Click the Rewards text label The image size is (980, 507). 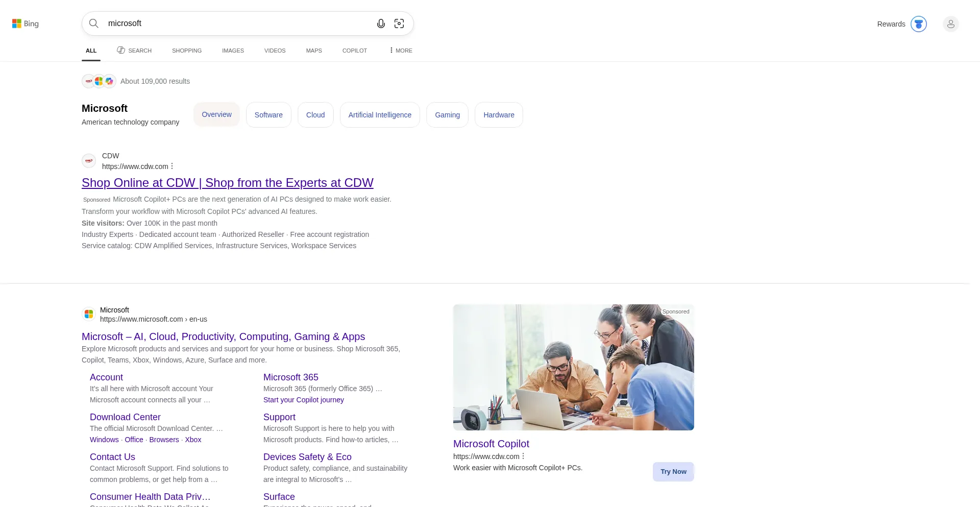tap(891, 24)
